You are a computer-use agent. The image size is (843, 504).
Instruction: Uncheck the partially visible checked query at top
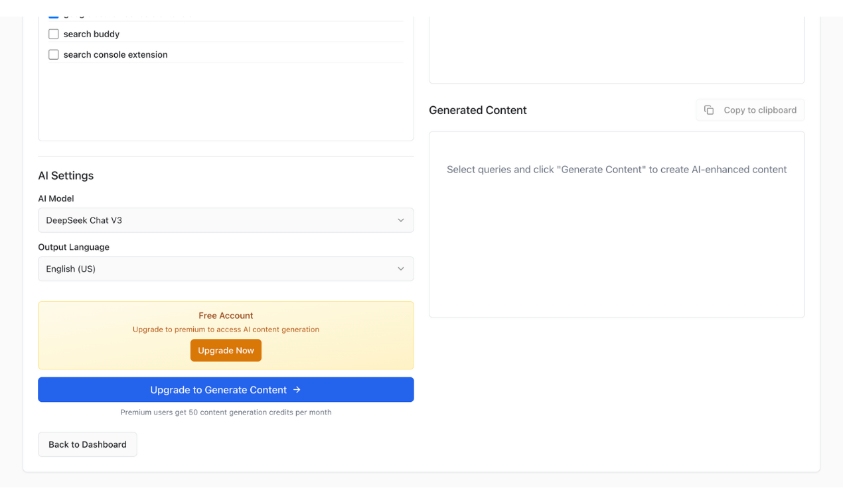click(x=54, y=15)
